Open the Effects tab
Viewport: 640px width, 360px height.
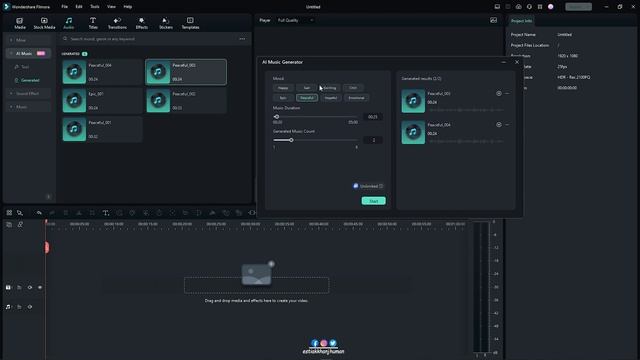coord(142,23)
